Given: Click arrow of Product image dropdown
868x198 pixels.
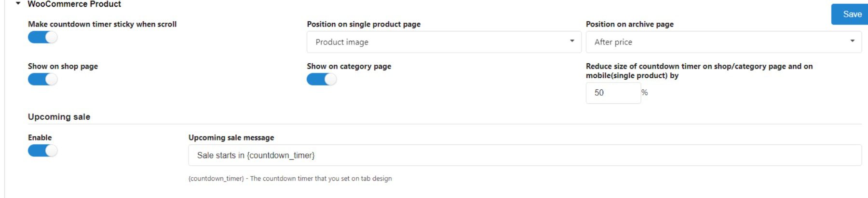Looking at the screenshot, I should tap(572, 41).
